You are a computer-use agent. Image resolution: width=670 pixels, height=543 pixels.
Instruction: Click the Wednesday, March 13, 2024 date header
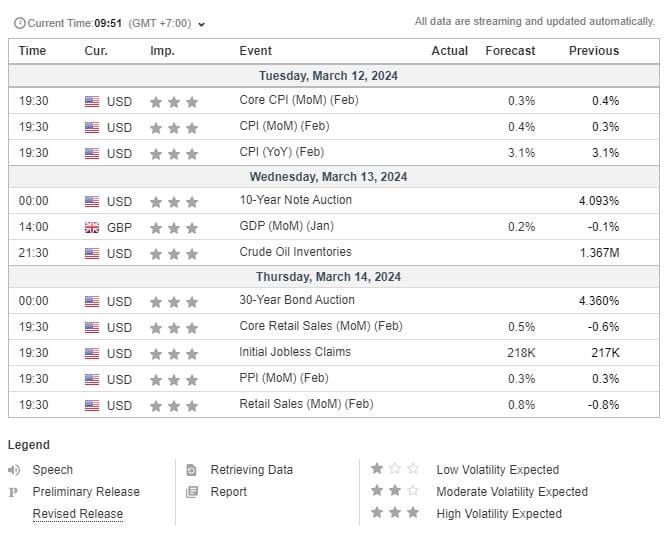pyautogui.click(x=334, y=177)
